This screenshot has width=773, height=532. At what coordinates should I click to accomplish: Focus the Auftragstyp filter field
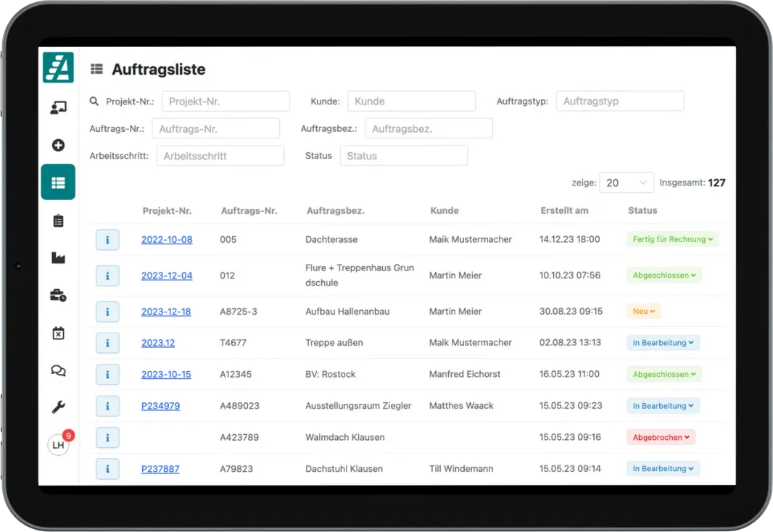pos(619,101)
